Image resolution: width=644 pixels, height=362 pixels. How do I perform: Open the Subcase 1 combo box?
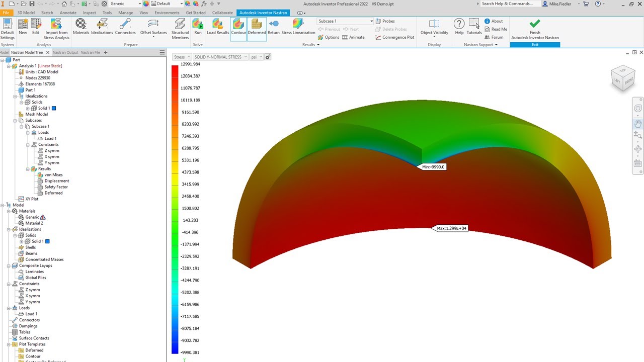click(x=346, y=21)
